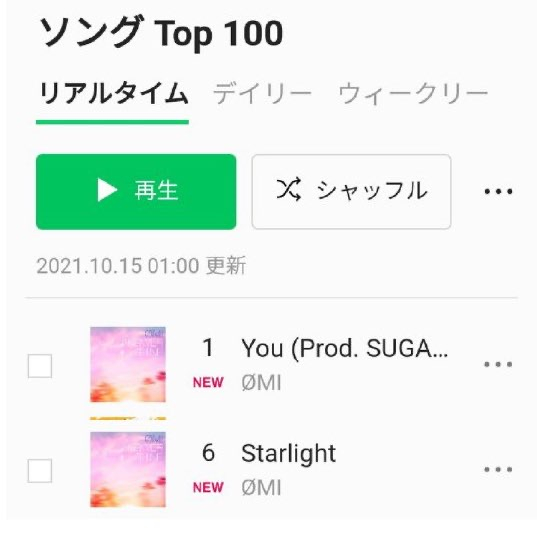
Task: Switch to the ウィークリー tab
Action: [x=413, y=94]
